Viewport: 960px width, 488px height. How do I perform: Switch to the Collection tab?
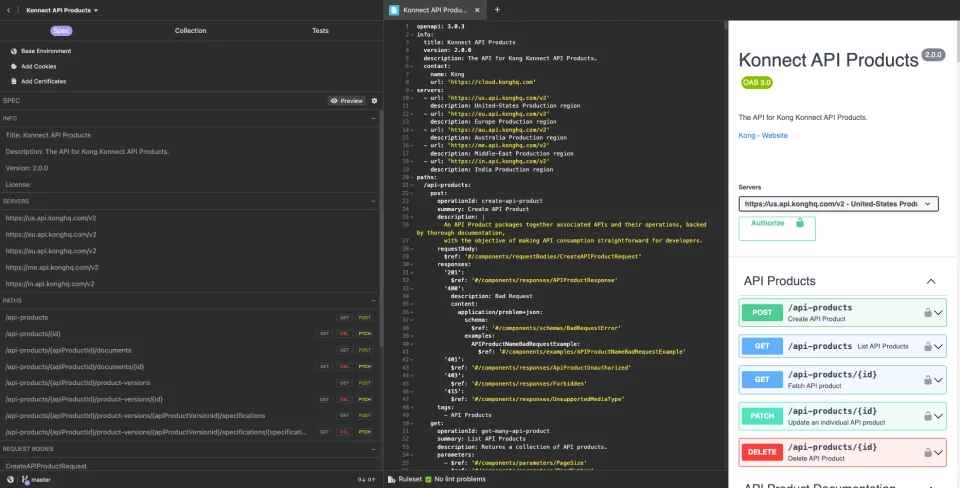[190, 31]
